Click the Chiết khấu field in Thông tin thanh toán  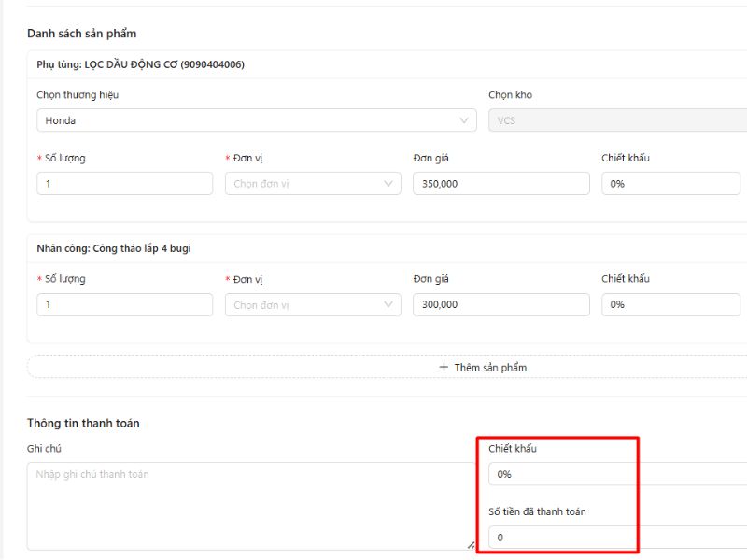tap(616, 474)
